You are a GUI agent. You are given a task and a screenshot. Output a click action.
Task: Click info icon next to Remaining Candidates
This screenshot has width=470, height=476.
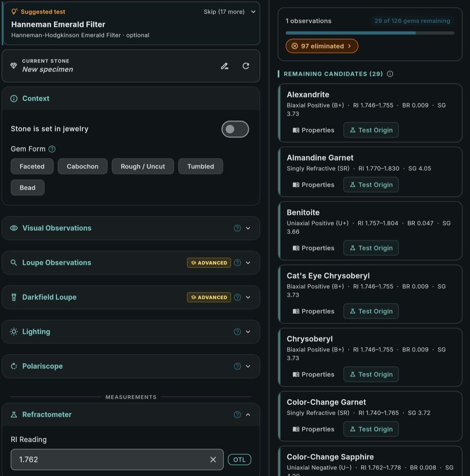390,74
